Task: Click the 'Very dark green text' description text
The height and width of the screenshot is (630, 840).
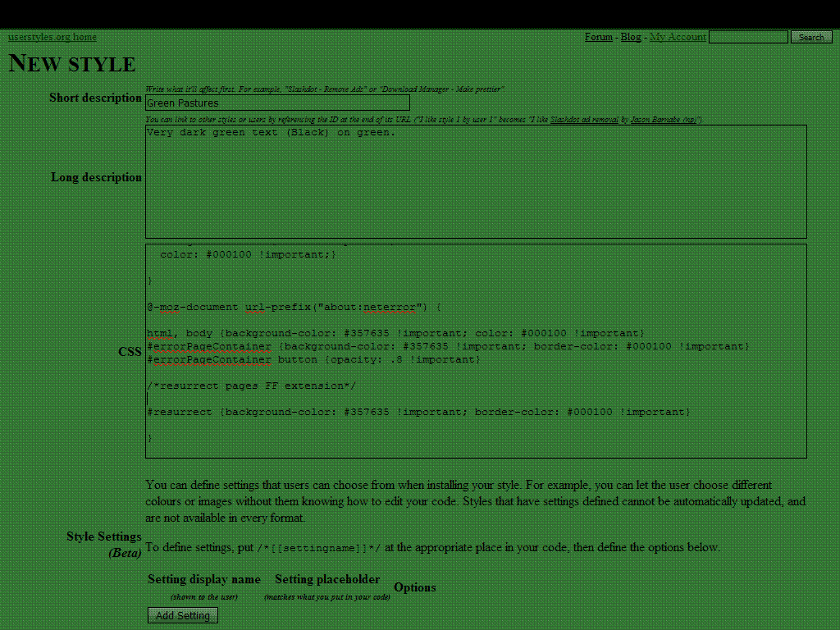Action: (x=271, y=132)
